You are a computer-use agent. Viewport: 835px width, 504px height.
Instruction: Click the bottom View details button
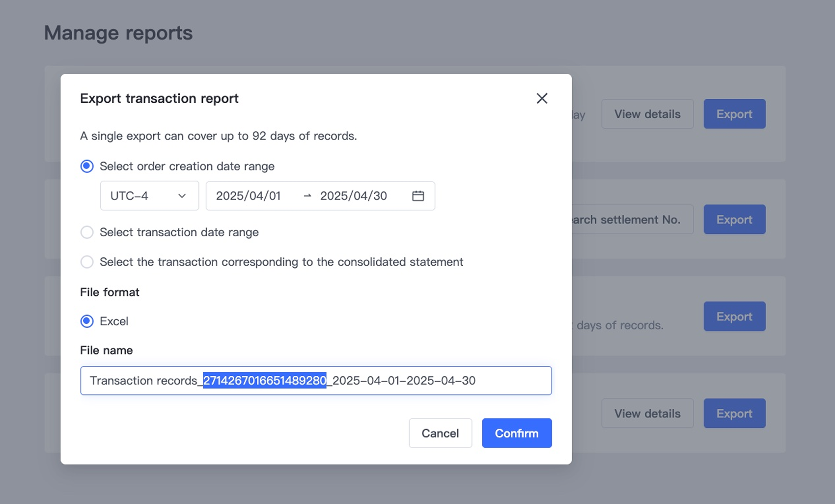click(647, 414)
